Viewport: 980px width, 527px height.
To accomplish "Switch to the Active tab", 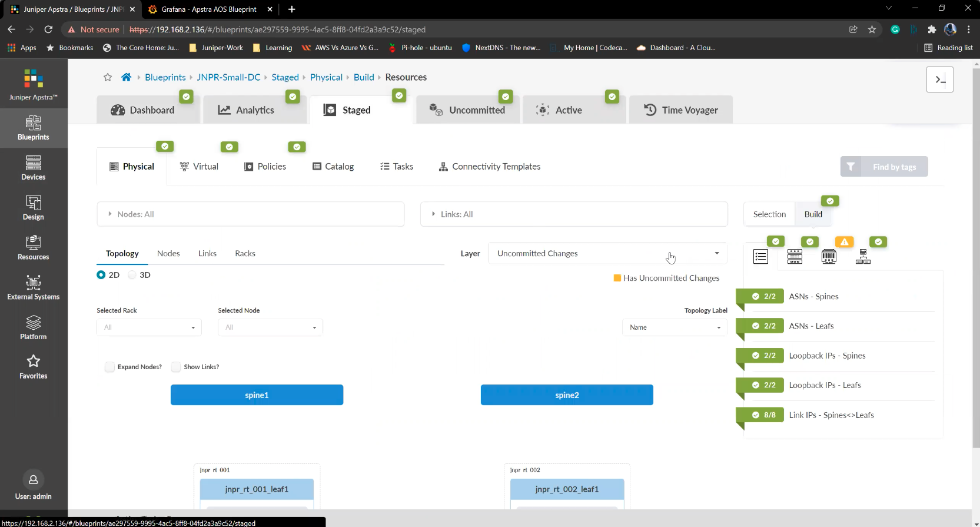I will click(x=574, y=110).
